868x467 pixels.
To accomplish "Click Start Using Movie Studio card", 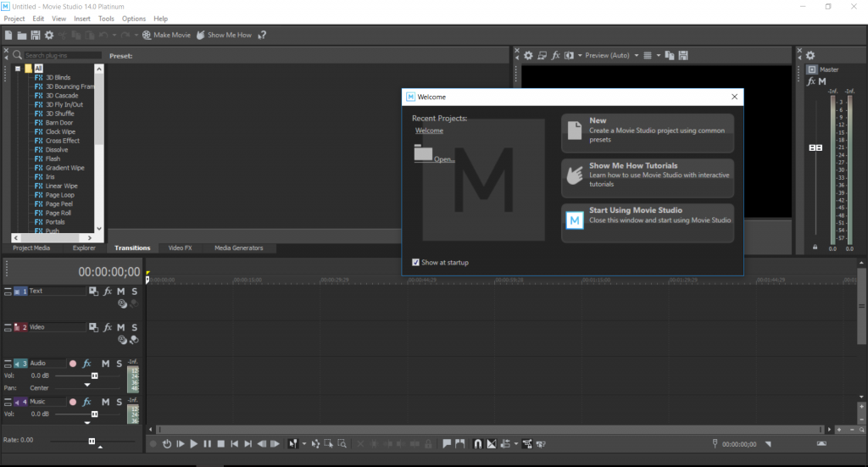I will point(648,223).
